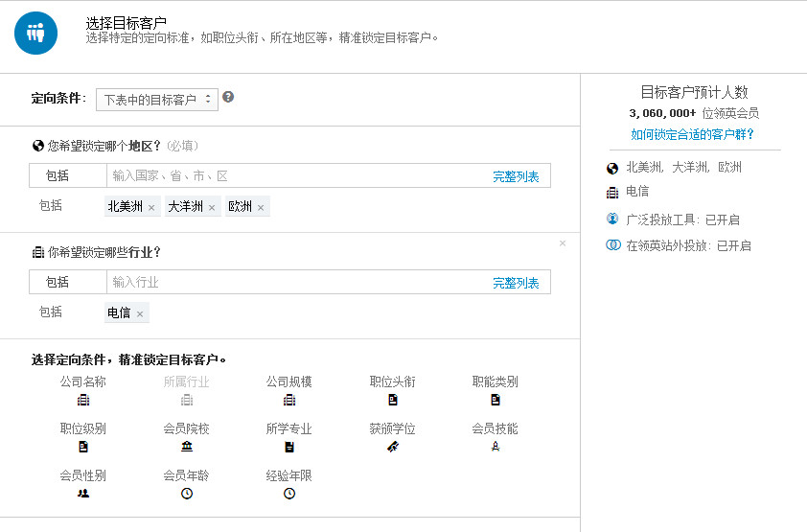The width and height of the screenshot is (807, 532).
Task: Click the 在领英站外投放 network icon
Action: (613, 244)
